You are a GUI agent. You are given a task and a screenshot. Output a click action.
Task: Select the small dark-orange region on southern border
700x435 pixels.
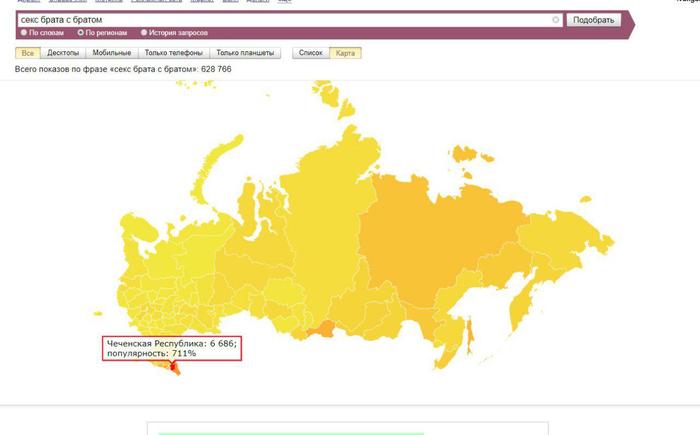[318, 330]
